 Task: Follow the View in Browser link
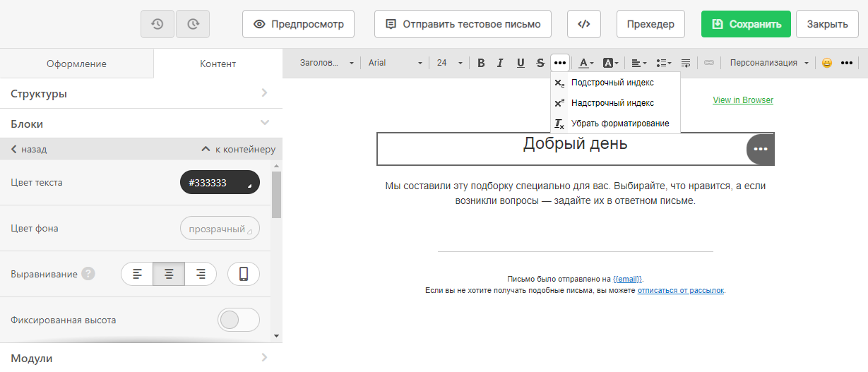click(743, 100)
